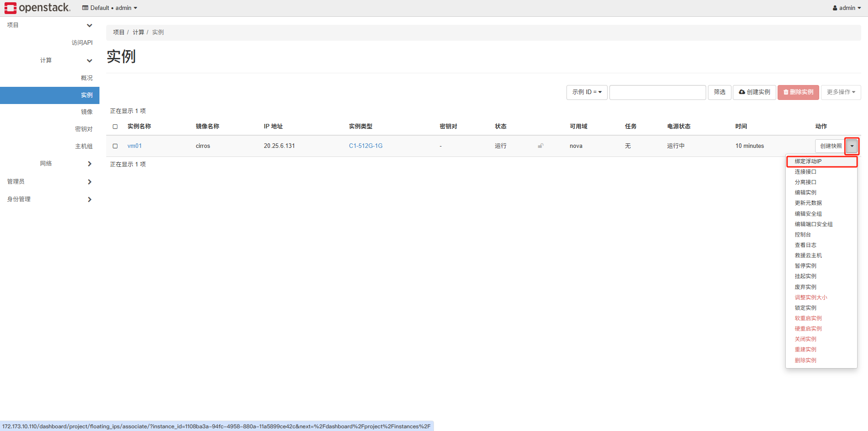Viewport: 868px width, 431px height.
Task: Choose 连接接口 from the actions menu
Action: [821, 172]
